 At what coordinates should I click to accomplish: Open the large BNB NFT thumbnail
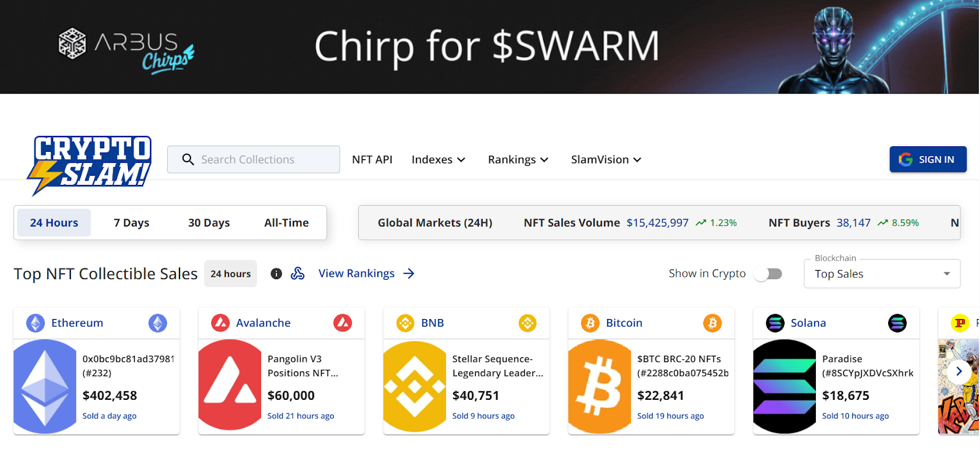pyautogui.click(x=415, y=387)
